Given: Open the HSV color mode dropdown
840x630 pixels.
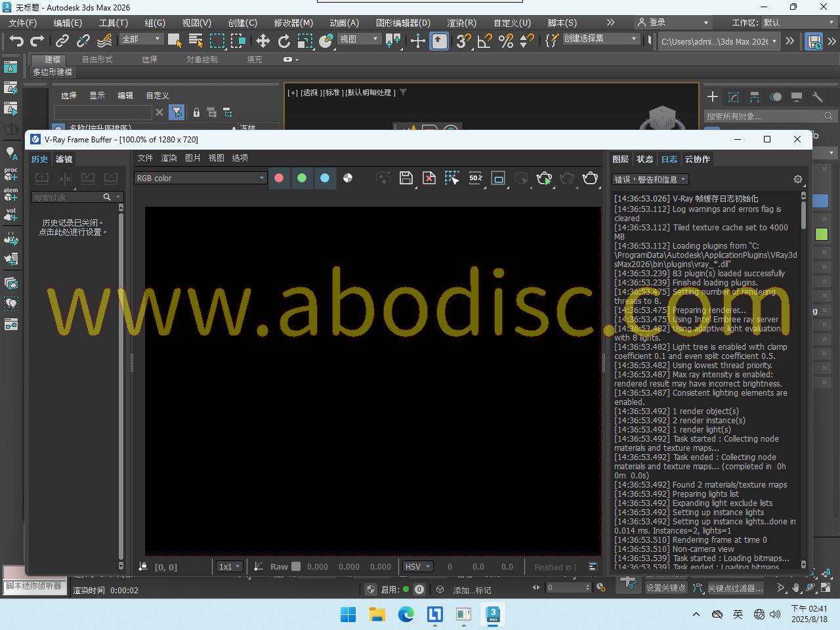Looking at the screenshot, I should pyautogui.click(x=417, y=566).
